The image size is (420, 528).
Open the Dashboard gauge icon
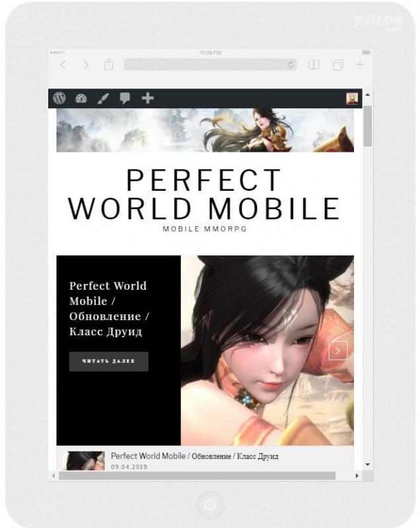81,98
